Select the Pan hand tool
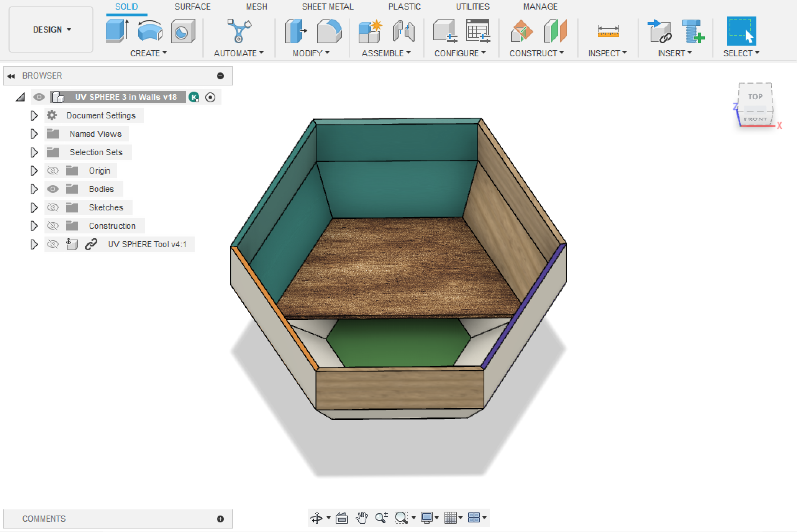Image resolution: width=797 pixels, height=532 pixels. [x=362, y=518]
